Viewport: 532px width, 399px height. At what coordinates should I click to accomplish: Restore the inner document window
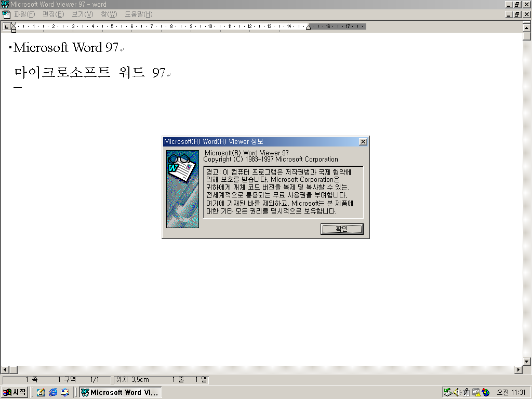[x=517, y=14]
